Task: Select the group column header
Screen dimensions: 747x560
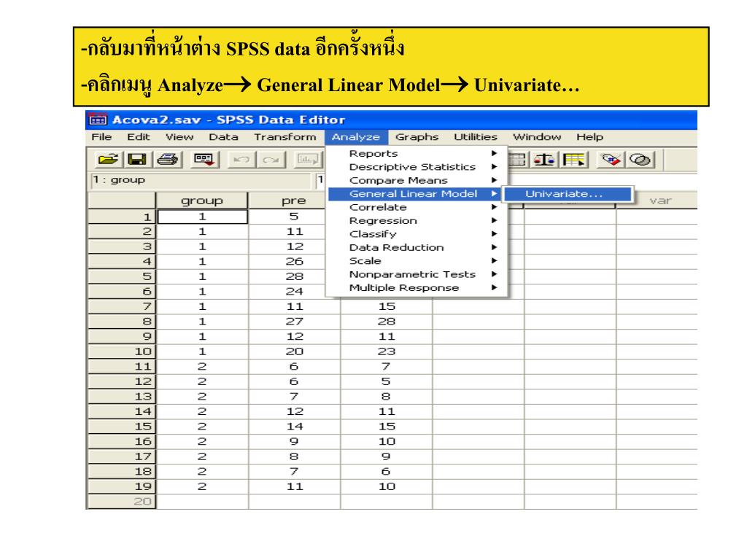Action: 202,201
